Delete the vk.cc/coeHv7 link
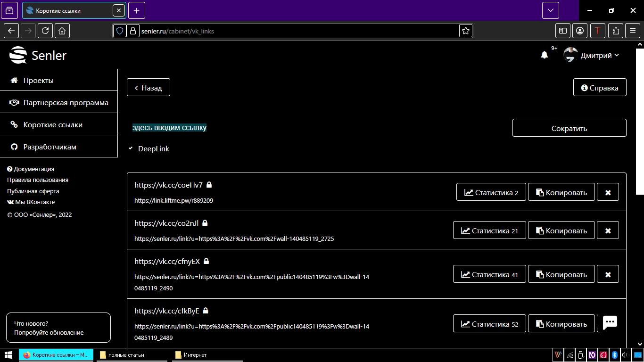Screen dimensions: 644x362 [x=608, y=192]
